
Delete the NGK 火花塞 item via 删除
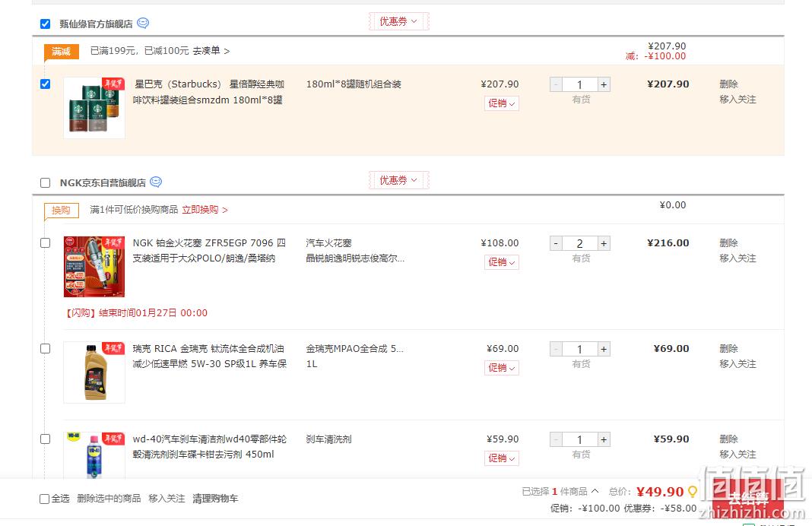click(x=728, y=242)
